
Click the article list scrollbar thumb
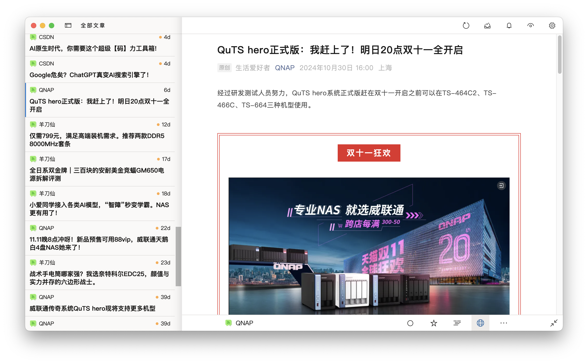[178, 256]
